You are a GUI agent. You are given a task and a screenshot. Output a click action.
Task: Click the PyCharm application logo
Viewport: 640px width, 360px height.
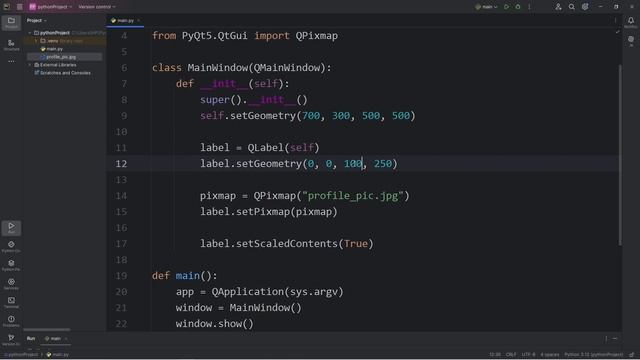click(x=7, y=7)
